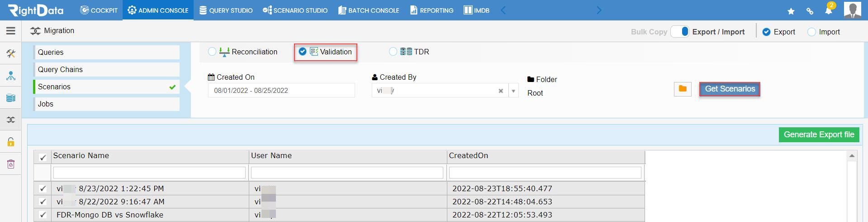Click the tools wrench sidebar icon
This screenshot has height=222, width=868.
(11, 54)
